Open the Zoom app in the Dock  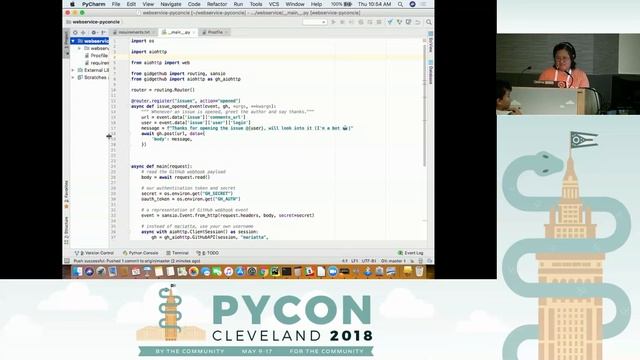(x=333, y=271)
